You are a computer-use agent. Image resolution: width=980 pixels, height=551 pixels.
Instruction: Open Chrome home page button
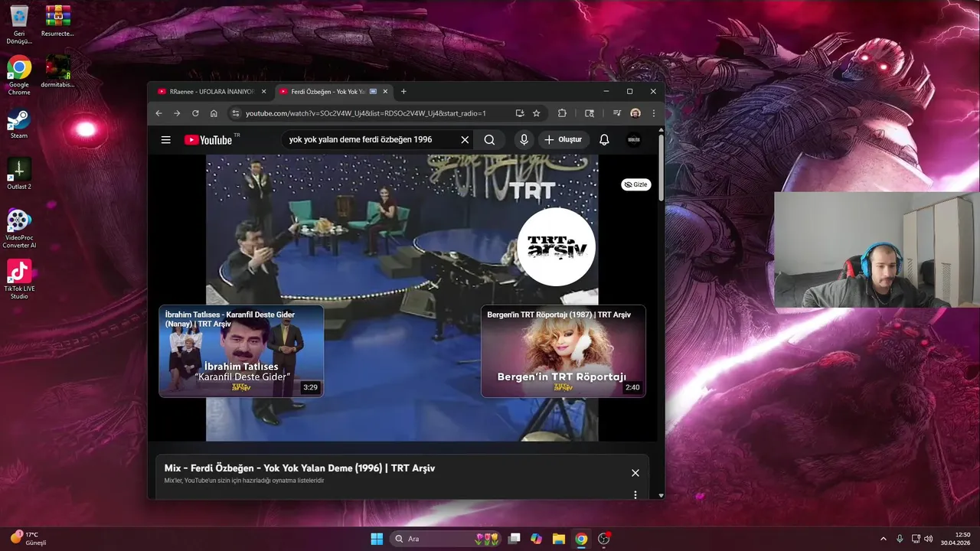click(214, 113)
